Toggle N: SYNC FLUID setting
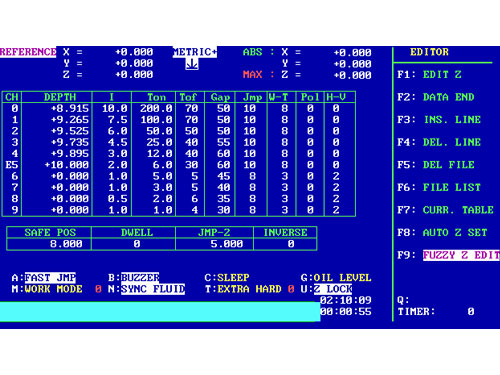The height and width of the screenshot is (375, 500). click(x=146, y=289)
